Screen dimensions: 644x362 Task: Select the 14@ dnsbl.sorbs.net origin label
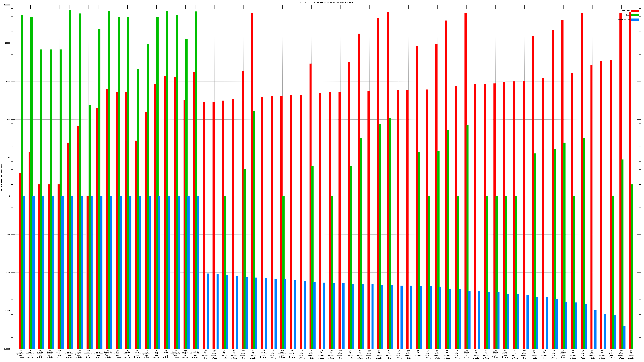[185, 354]
